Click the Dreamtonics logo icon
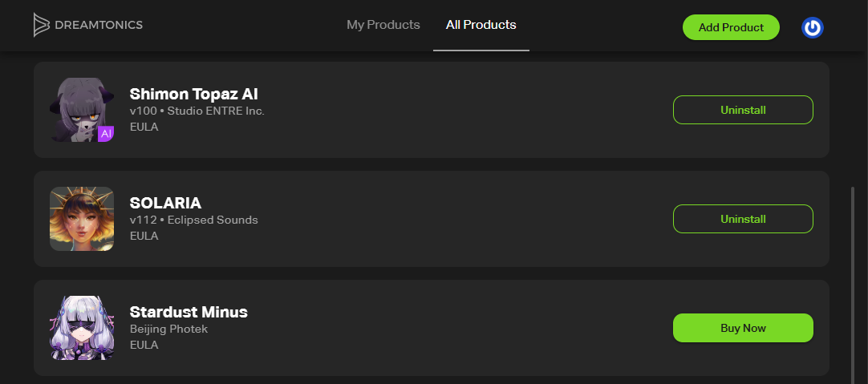 point(42,25)
